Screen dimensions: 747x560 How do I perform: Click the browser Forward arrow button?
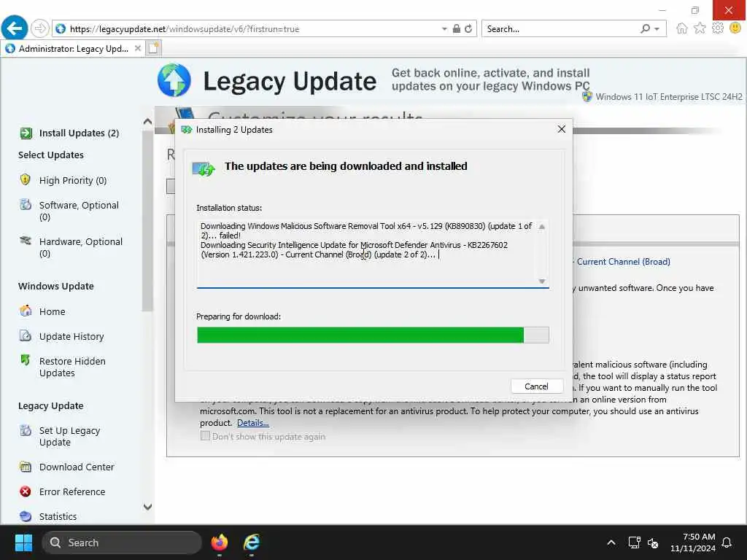point(40,28)
